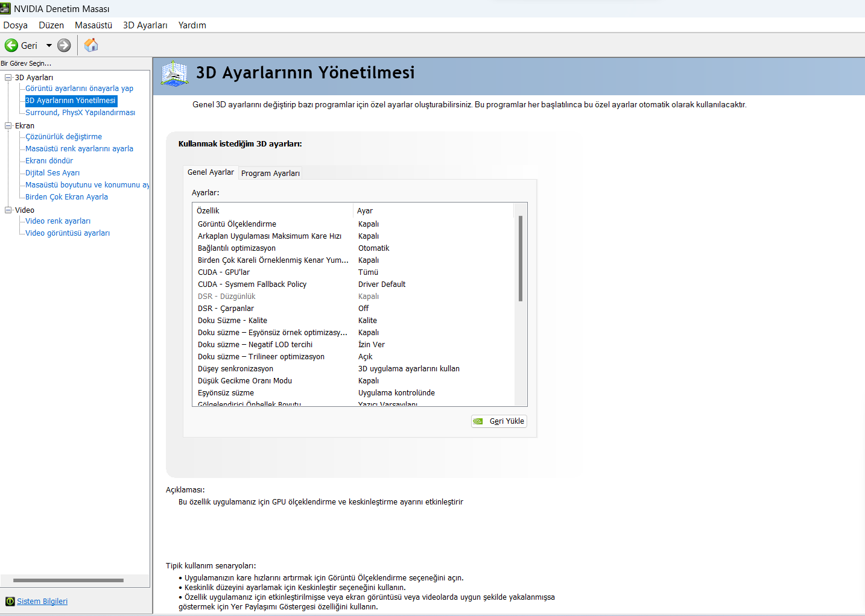Click the Ayar column header
Image resolution: width=865 pixels, height=616 pixels.
click(x=433, y=210)
